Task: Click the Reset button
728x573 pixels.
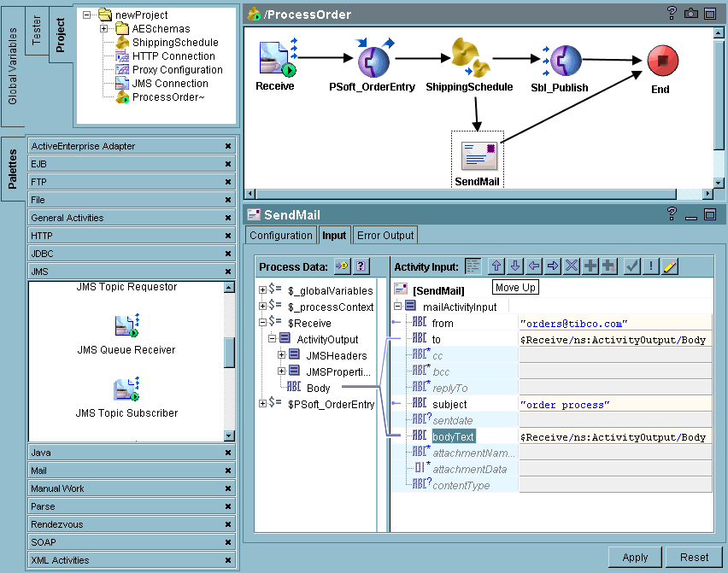Action: pos(694,558)
